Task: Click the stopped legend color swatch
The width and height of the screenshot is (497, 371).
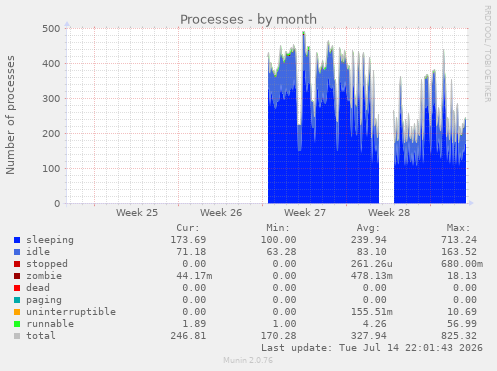Action: [x=17, y=264]
